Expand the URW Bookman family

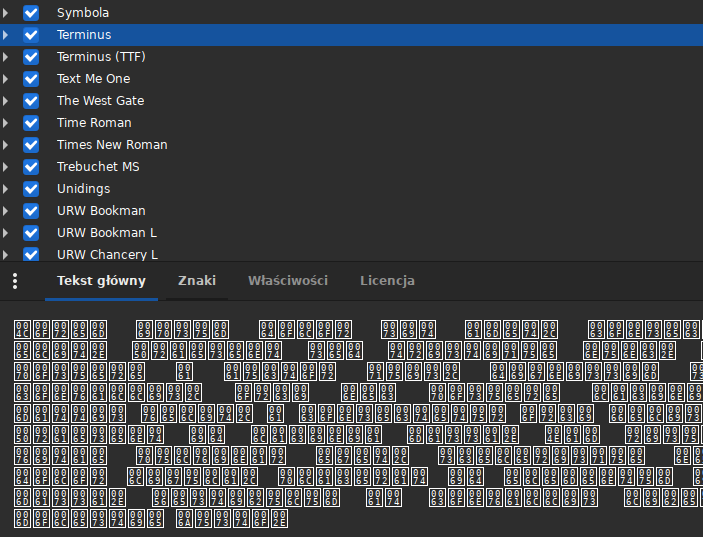(x=5, y=210)
